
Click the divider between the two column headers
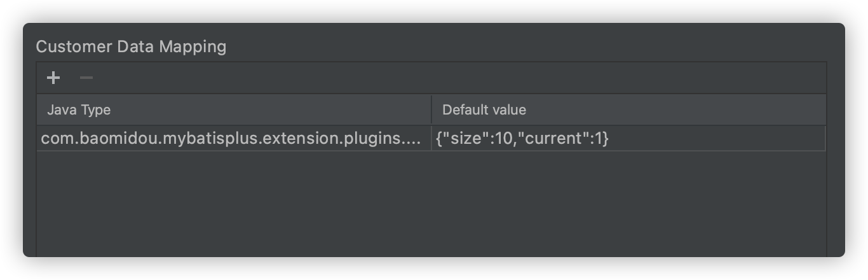click(x=431, y=109)
